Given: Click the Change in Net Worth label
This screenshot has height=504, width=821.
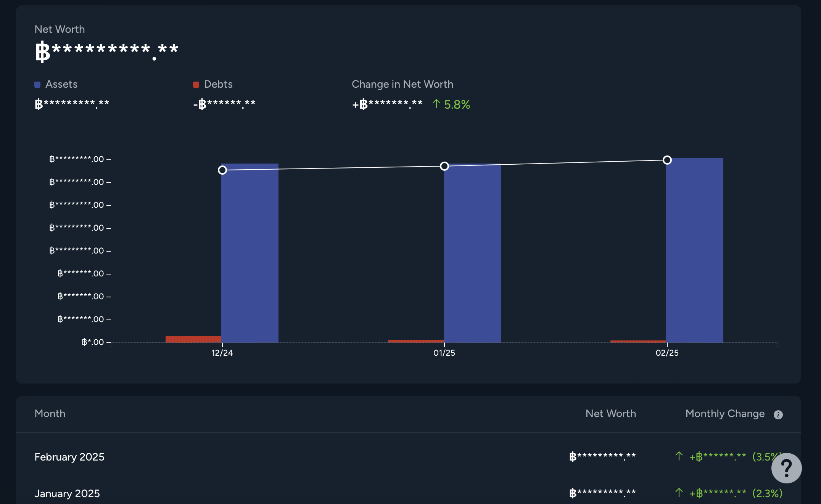Looking at the screenshot, I should [402, 84].
